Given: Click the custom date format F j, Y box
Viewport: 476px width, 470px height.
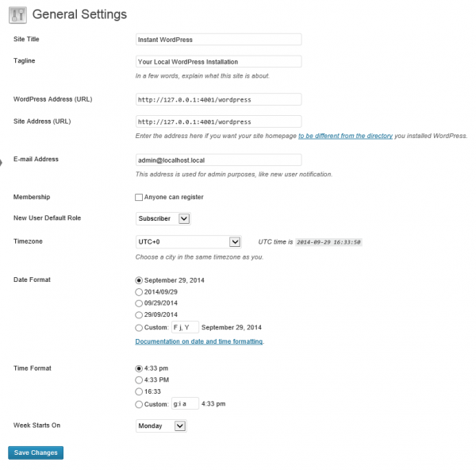Looking at the screenshot, I should pyautogui.click(x=185, y=328).
